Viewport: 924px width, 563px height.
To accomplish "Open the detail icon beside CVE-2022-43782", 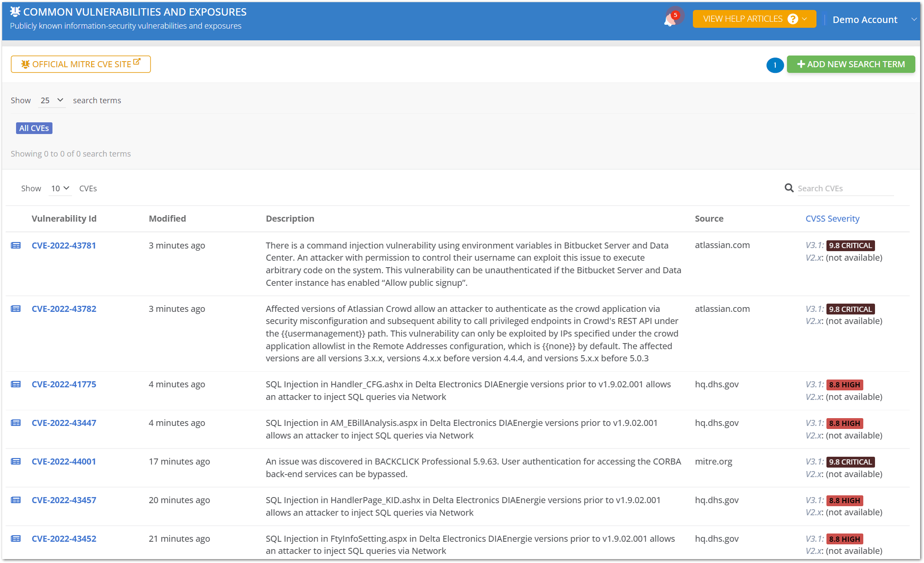I will coord(16,308).
